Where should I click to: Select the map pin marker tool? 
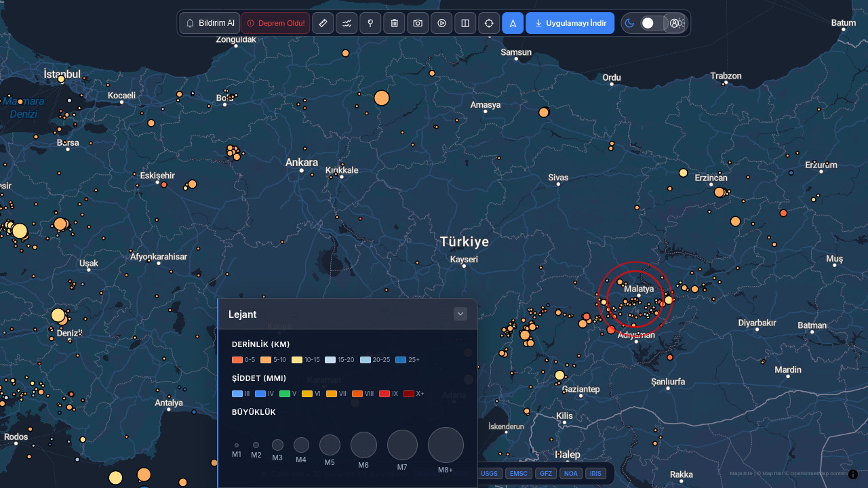(371, 23)
